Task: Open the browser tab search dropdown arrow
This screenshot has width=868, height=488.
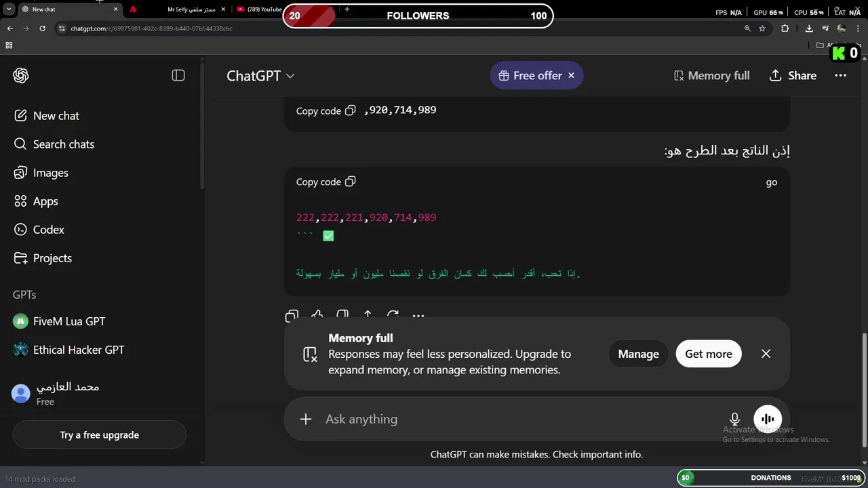Action: click(x=8, y=9)
